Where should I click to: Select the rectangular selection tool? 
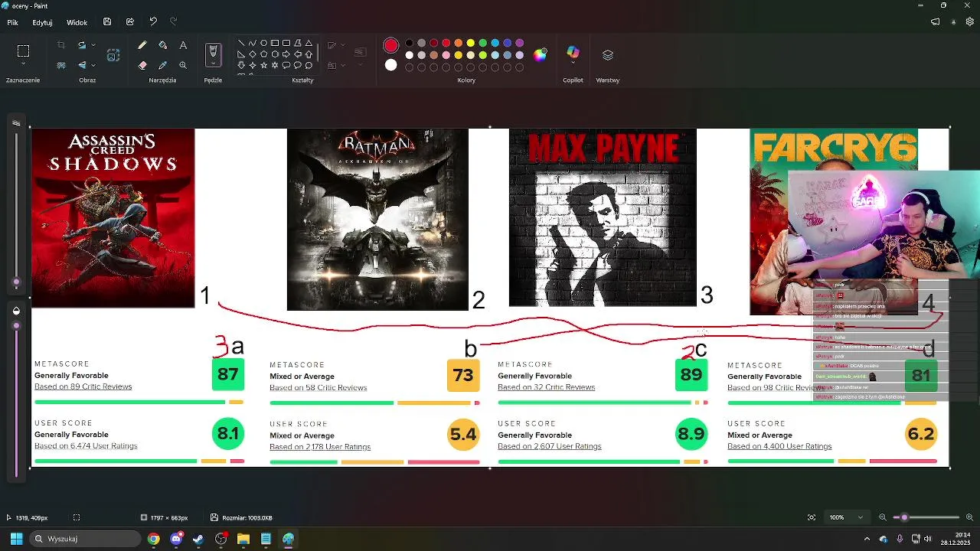click(23, 51)
